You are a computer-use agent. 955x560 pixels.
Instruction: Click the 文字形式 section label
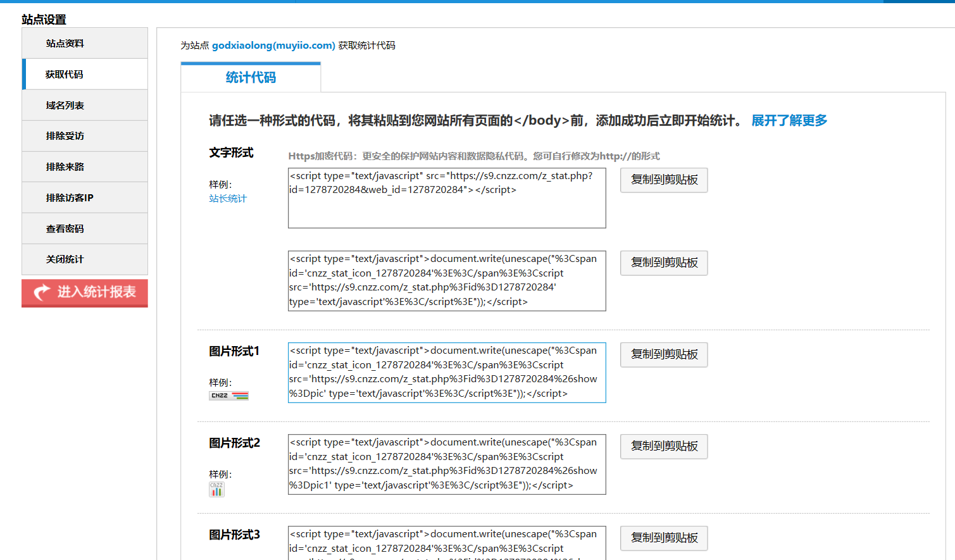tap(231, 152)
